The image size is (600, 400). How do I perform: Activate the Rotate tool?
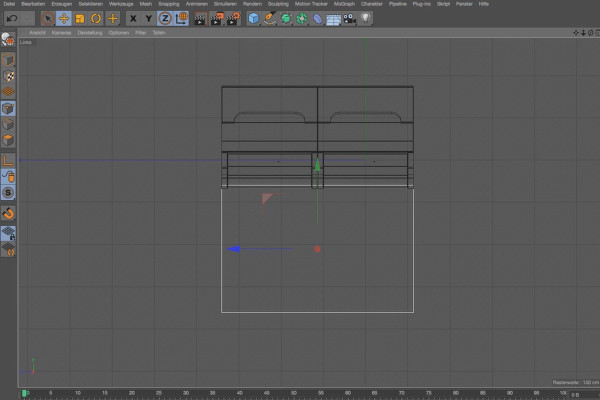(x=96, y=18)
